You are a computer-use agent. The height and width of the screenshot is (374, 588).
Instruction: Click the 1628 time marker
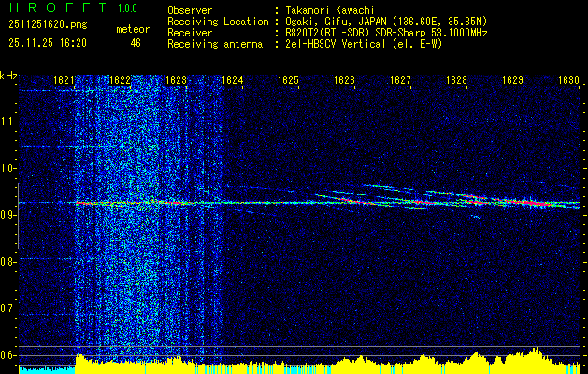pos(456,79)
